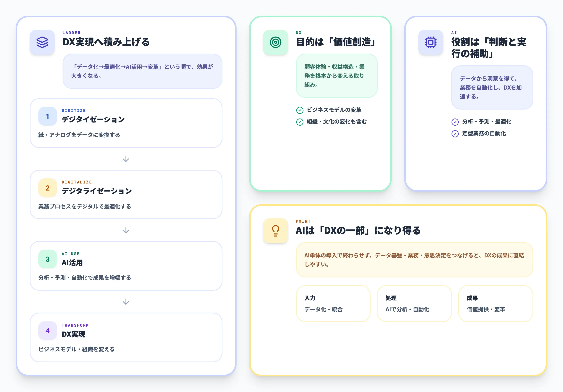The image size is (563, 392).
Task: Check the 分析・予測・最適化 item
Action: [455, 122]
